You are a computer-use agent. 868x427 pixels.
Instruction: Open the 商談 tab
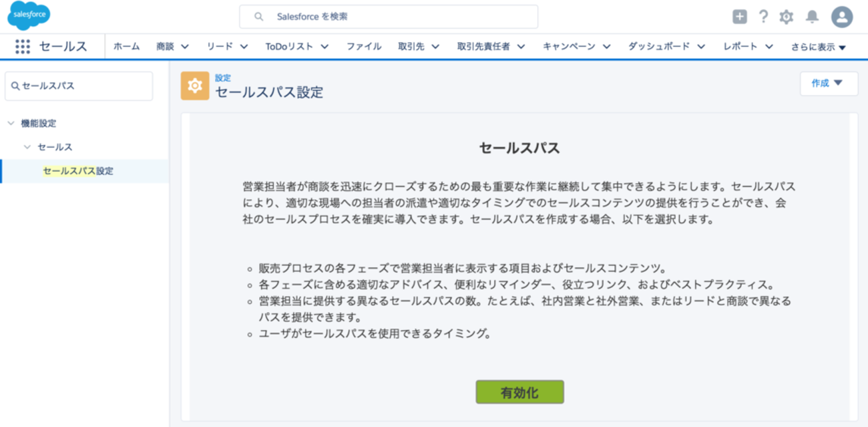165,46
